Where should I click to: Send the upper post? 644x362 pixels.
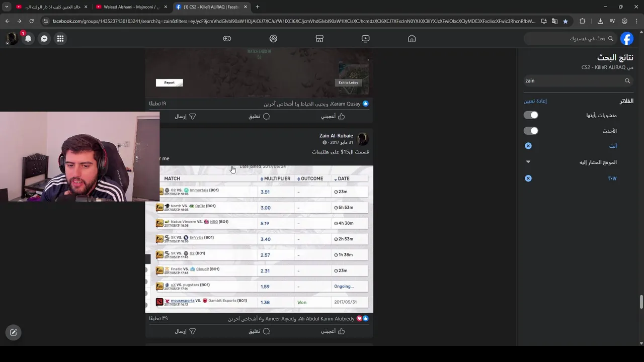click(x=185, y=116)
